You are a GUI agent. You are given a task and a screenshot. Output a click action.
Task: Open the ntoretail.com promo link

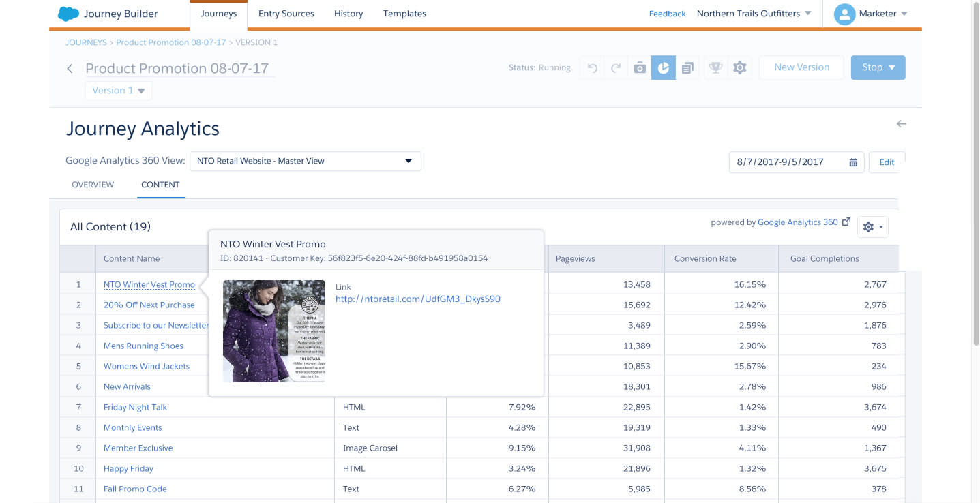[418, 299]
